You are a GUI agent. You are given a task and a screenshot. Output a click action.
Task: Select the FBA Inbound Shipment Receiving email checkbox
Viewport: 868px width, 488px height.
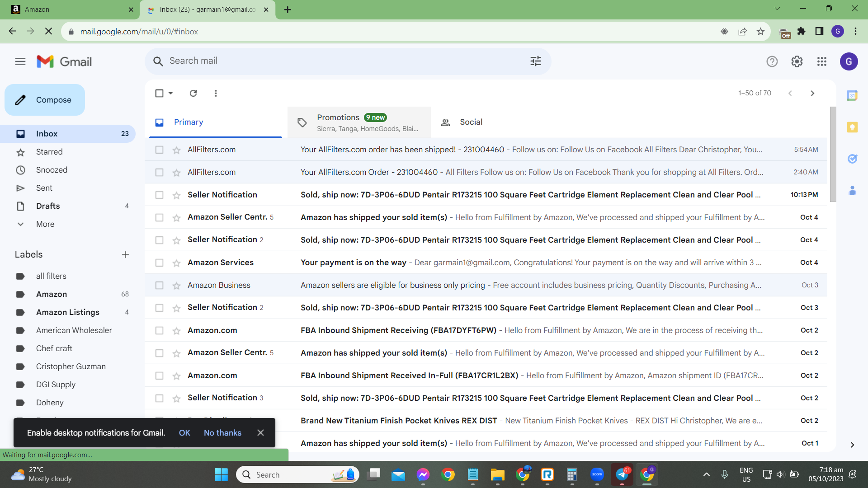[159, 330]
